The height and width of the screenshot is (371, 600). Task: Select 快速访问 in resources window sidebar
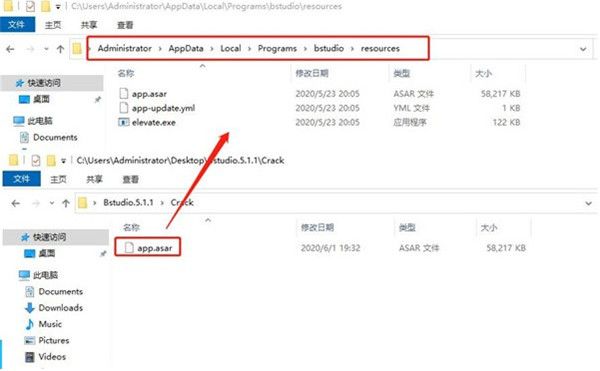pos(44,83)
